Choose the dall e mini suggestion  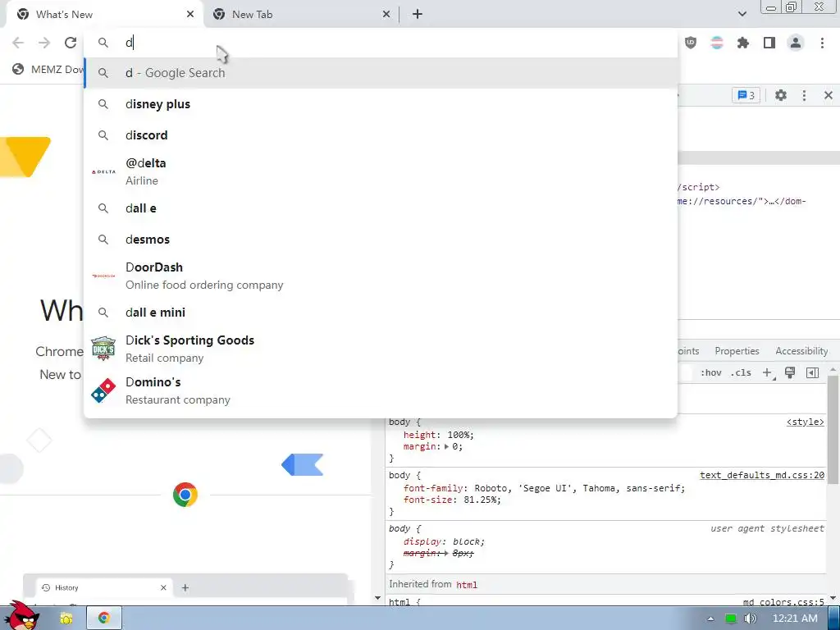(381, 312)
